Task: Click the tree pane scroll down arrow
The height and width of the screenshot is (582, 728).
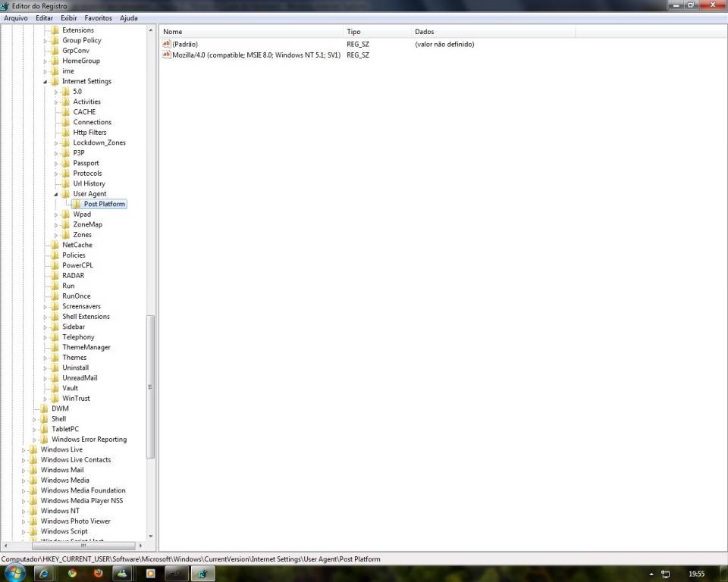Action: coord(150,536)
